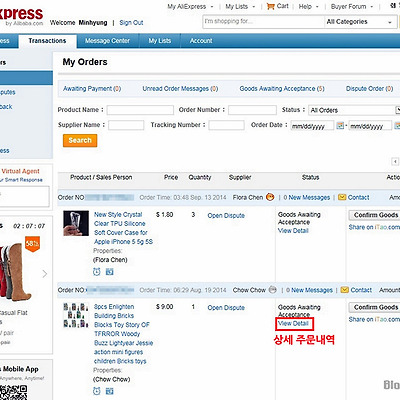Click the envelope Contact icon for Chow Chow

tap(345, 290)
